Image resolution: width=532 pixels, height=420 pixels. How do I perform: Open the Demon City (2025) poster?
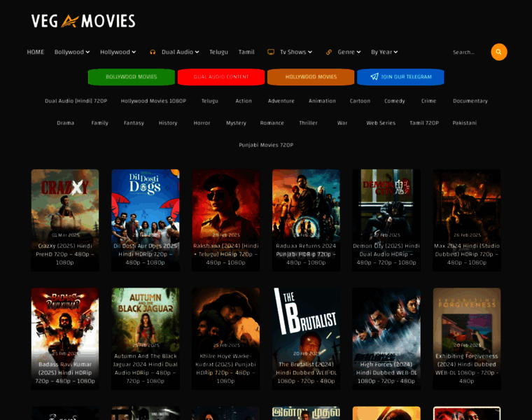point(386,220)
